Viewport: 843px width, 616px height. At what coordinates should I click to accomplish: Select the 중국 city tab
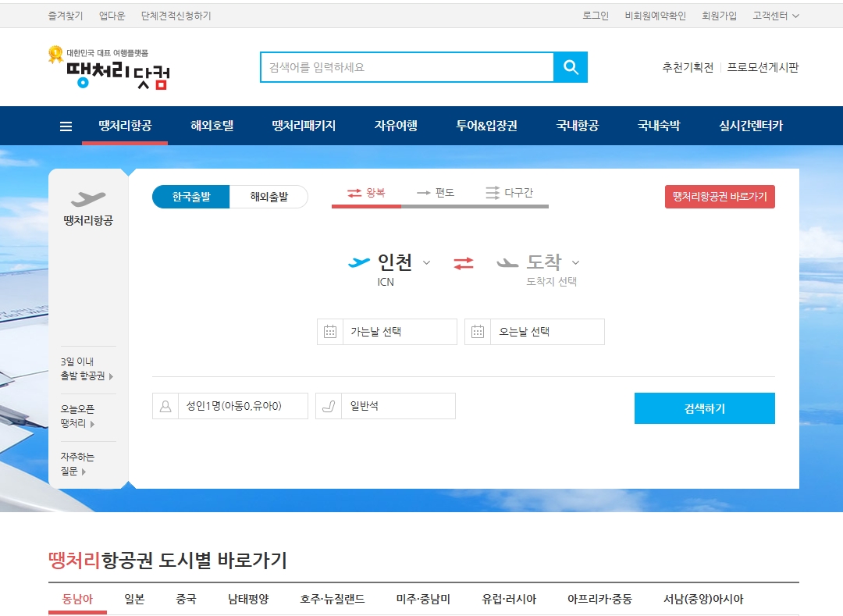point(186,599)
